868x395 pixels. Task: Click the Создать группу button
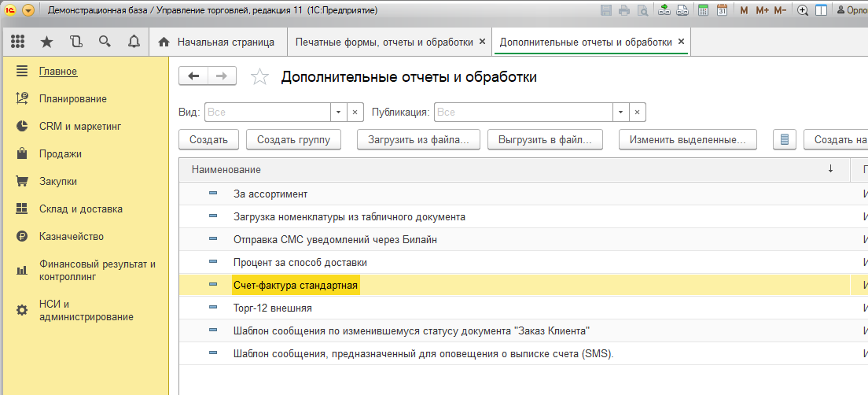click(x=293, y=139)
